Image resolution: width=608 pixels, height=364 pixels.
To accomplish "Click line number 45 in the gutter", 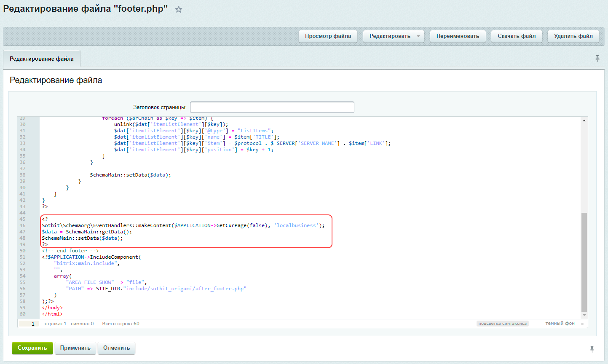I will point(22,219).
